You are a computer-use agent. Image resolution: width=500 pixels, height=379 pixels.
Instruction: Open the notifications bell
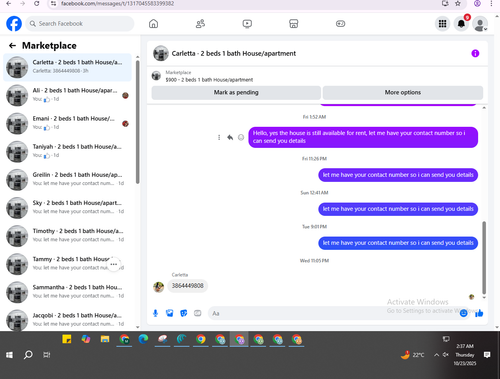[461, 24]
